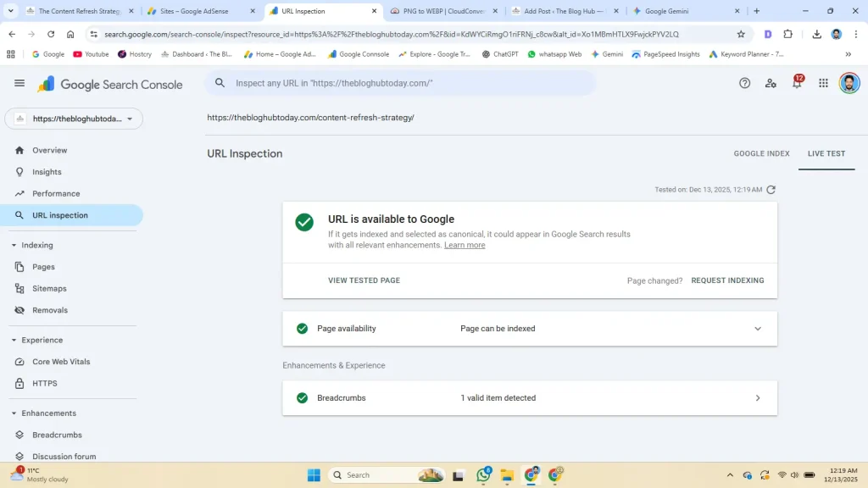This screenshot has width=868, height=488.
Task: Open the Search Console hamburger menu
Action: click(x=19, y=83)
